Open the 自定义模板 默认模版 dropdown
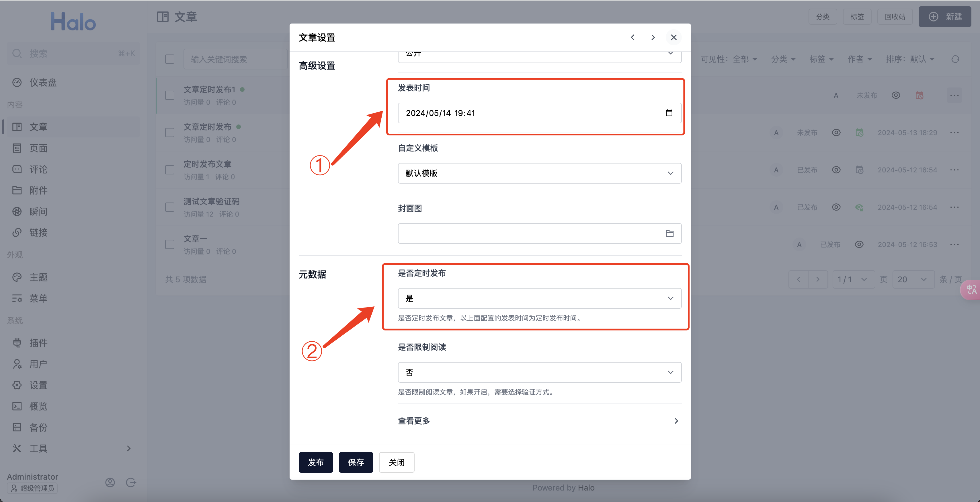The height and width of the screenshot is (502, 980). tap(539, 173)
